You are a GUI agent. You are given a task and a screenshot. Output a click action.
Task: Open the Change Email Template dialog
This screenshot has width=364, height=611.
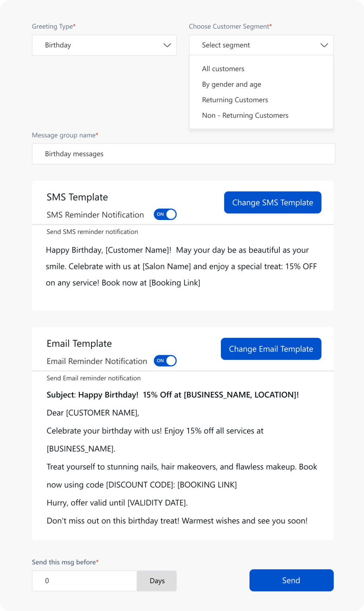[271, 349]
